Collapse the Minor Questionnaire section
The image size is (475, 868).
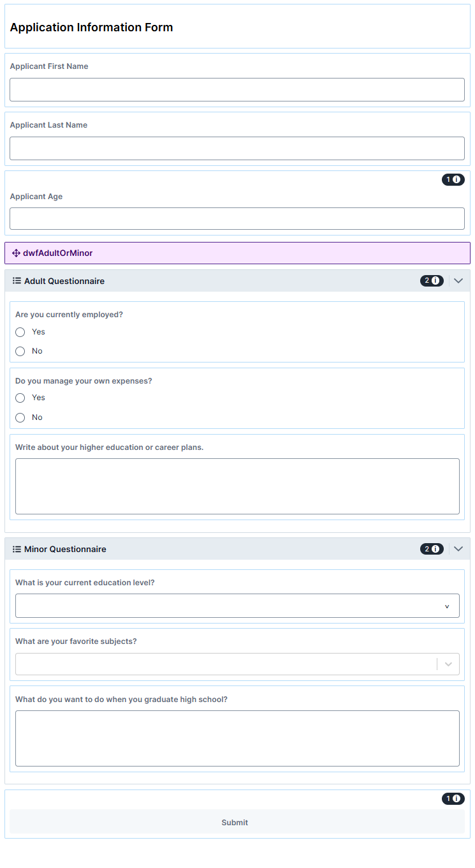coord(458,548)
